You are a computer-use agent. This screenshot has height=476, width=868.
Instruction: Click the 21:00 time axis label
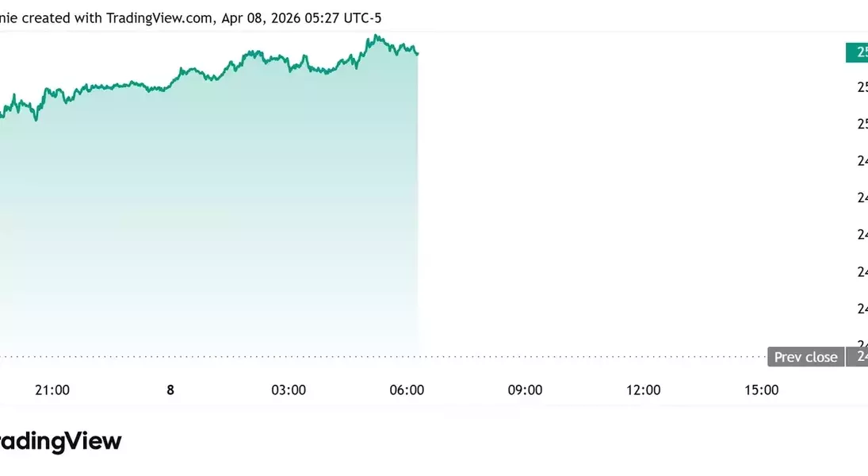tap(52, 390)
